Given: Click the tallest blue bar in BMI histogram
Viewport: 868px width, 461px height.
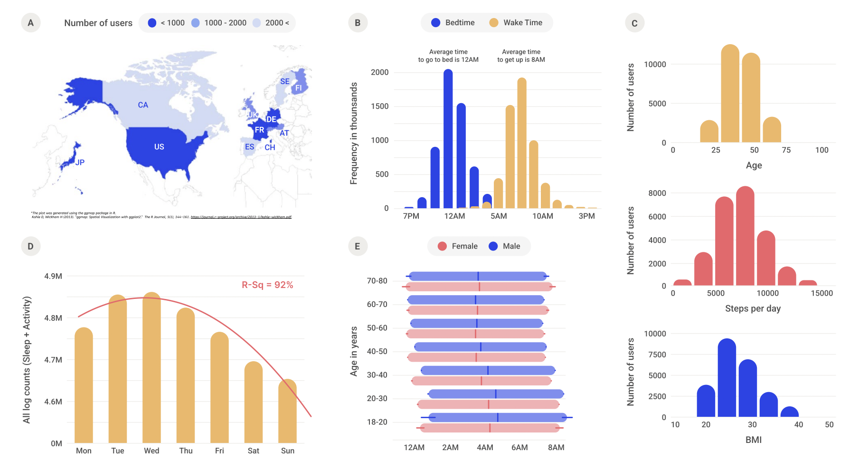Looking at the screenshot, I should 727,378.
